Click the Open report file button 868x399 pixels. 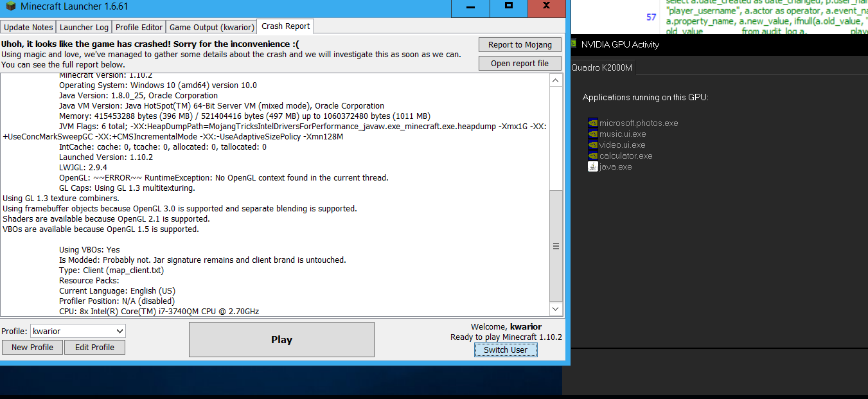click(x=520, y=63)
